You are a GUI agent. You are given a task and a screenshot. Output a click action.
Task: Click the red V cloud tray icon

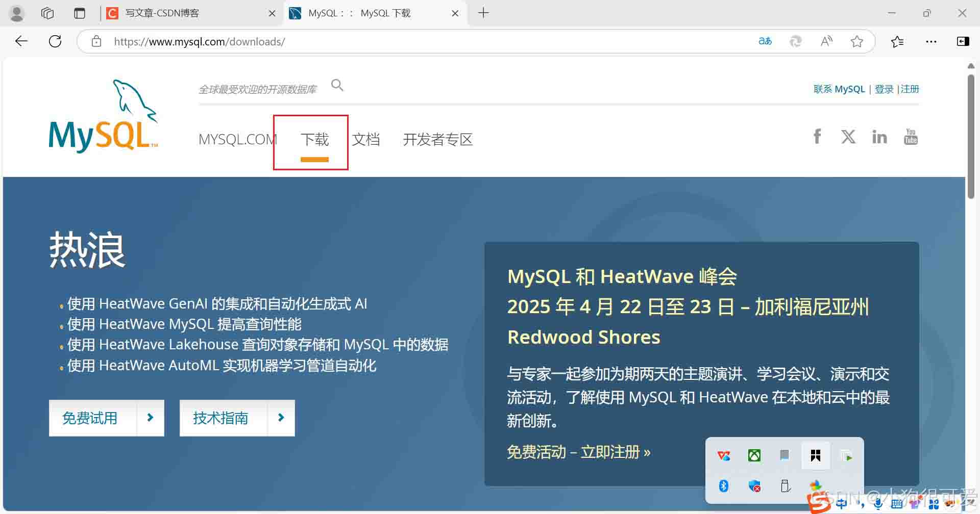coord(724,455)
